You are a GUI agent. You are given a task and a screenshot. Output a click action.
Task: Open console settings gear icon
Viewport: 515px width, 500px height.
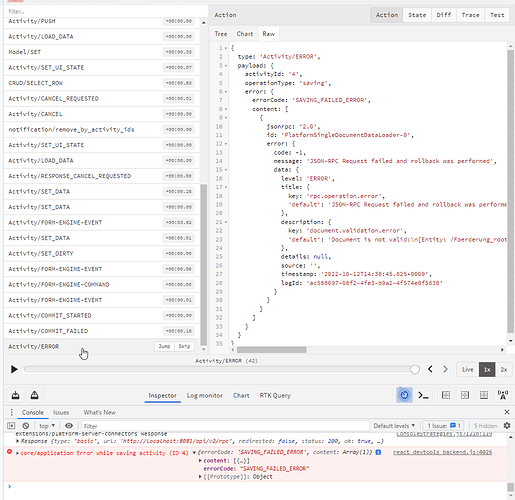pyautogui.click(x=507, y=426)
